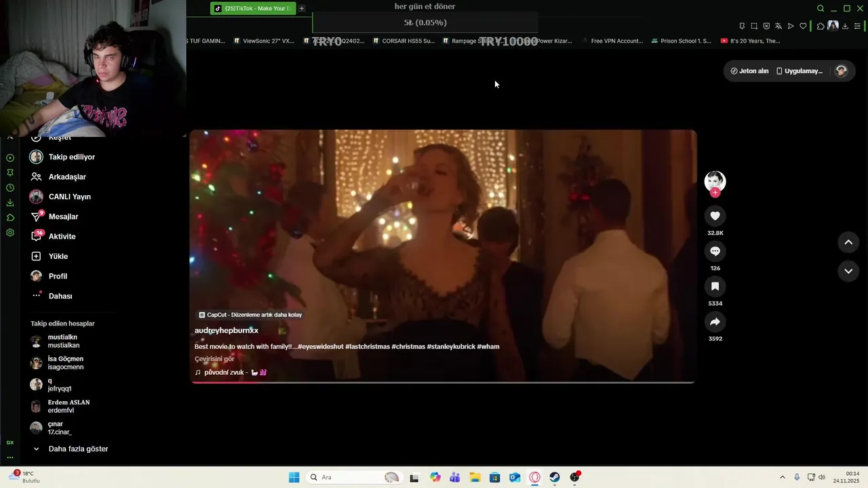Open CANLI Yayın section
868x488 pixels.
click(61, 197)
